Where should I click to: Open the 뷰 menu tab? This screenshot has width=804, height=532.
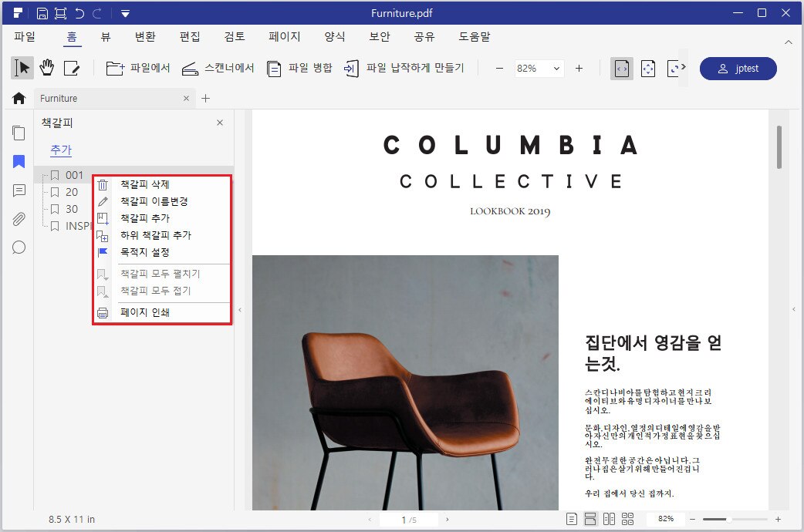point(106,37)
